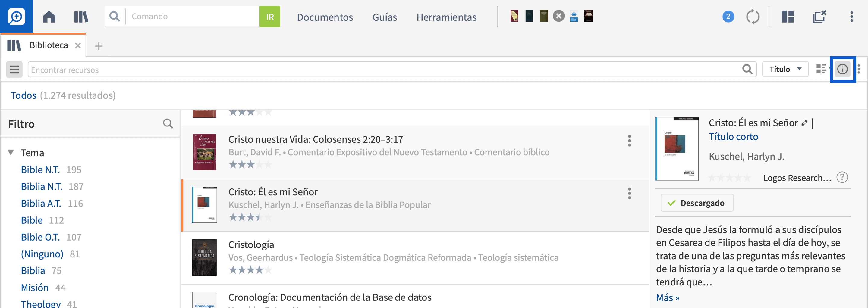The height and width of the screenshot is (308, 868).
Task: Open the Cristología resource title
Action: point(251,245)
